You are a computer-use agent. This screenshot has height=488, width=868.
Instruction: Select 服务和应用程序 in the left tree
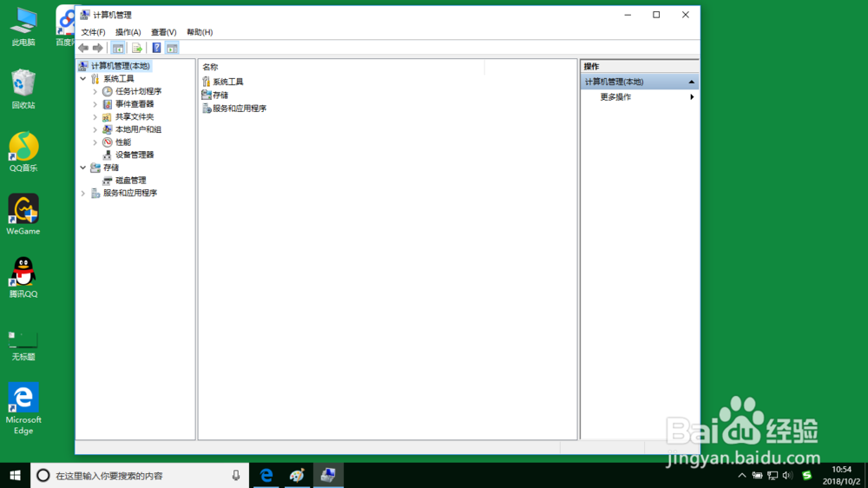click(130, 194)
